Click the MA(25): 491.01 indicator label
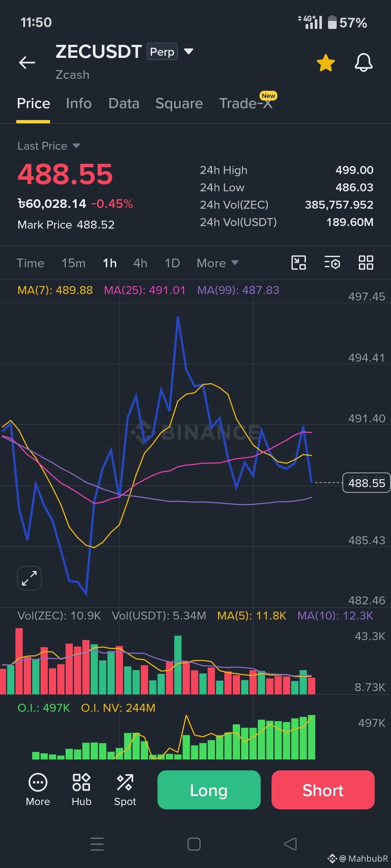Image resolution: width=391 pixels, height=868 pixels. click(x=144, y=290)
